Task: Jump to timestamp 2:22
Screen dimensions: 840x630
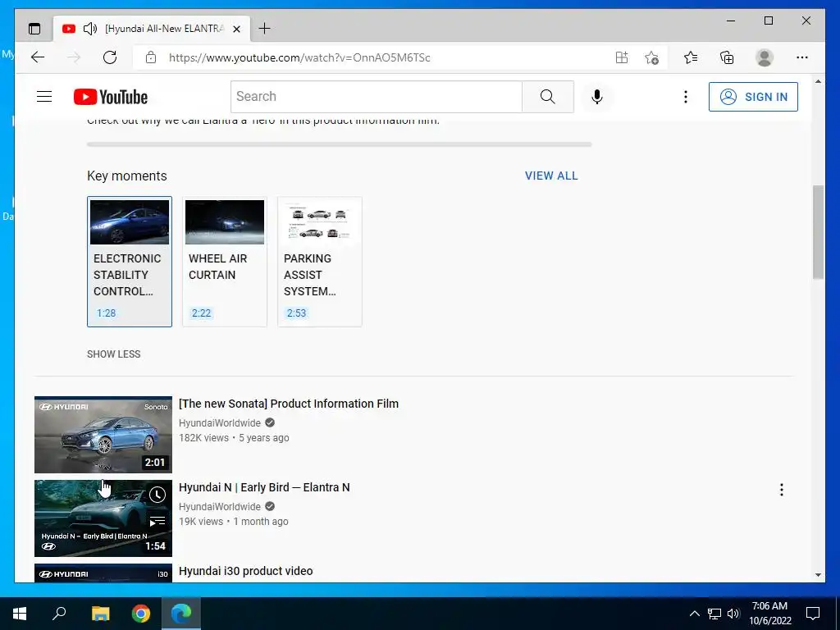Action: click(202, 313)
